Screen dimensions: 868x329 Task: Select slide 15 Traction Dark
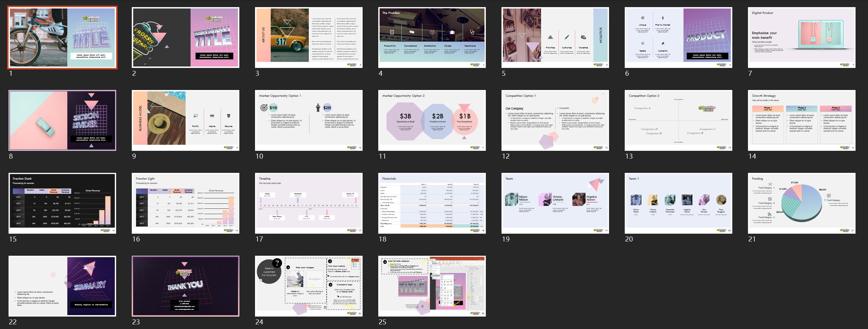(x=62, y=203)
